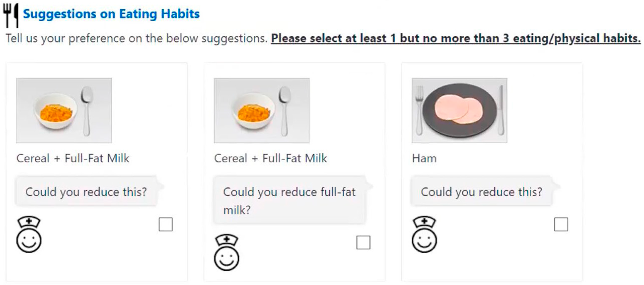Image resolution: width=644 pixels, height=285 pixels.
Task: Click the Ham plate photo
Action: pos(459,110)
